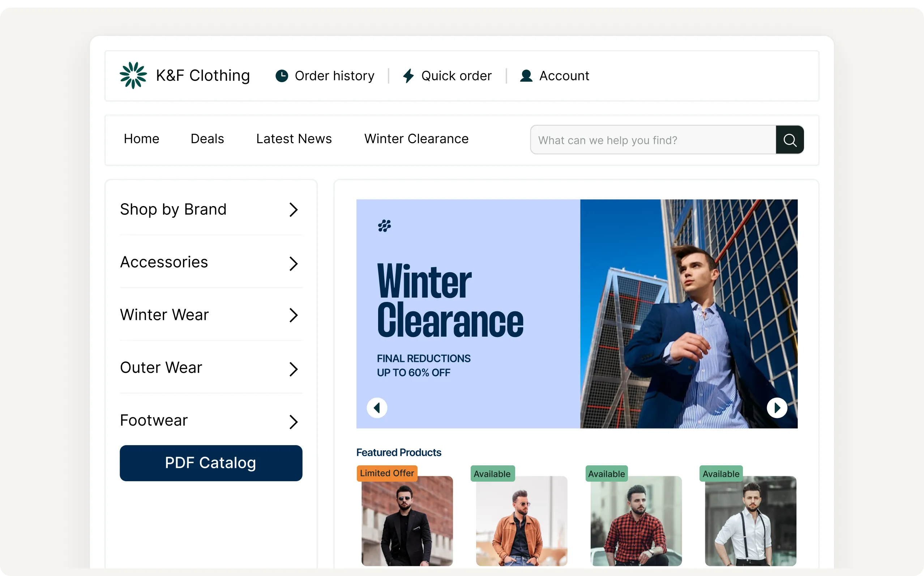Click the K&F Clothing flower logo
Screen dimensions: 924x576
pyautogui.click(x=133, y=76)
